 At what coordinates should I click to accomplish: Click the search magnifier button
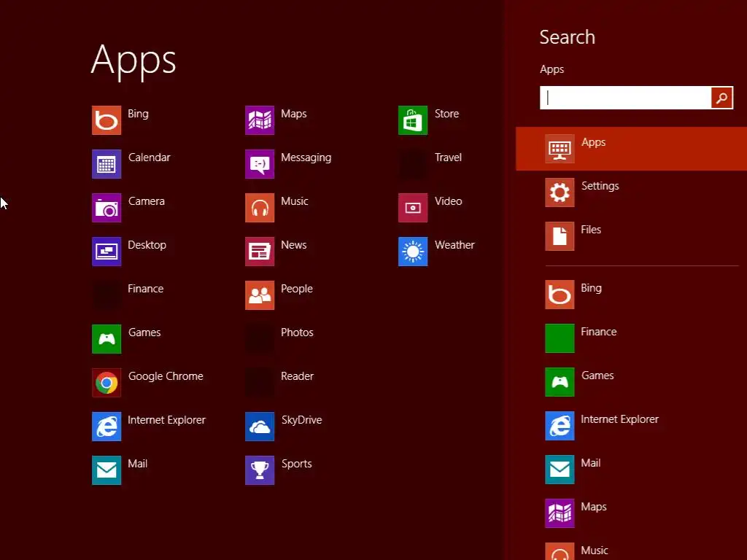point(721,98)
